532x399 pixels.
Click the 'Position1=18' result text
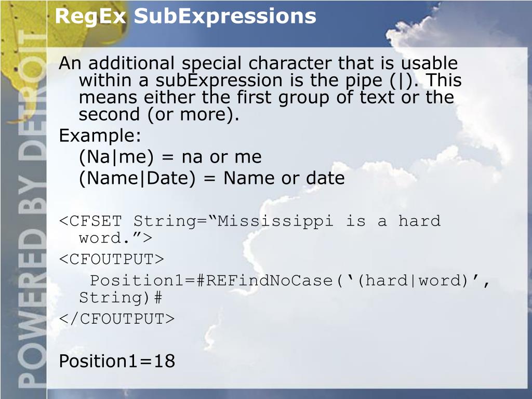[117, 361]
